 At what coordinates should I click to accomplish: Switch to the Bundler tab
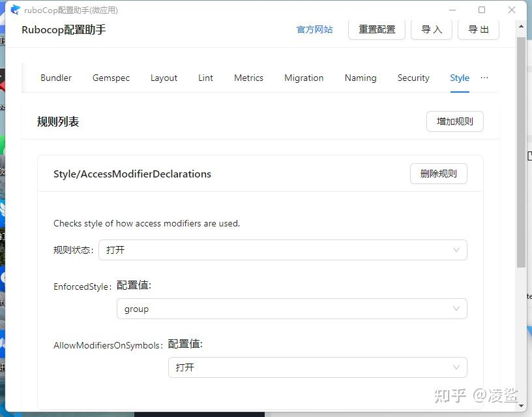click(55, 78)
